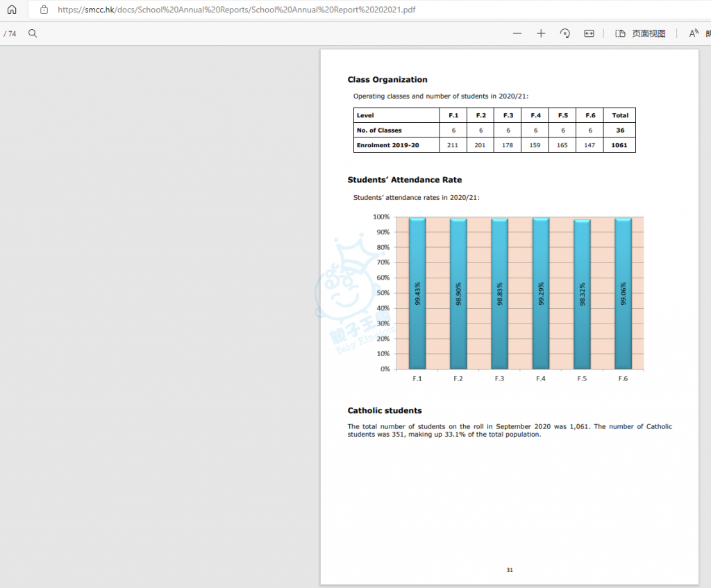Select the 'Class Organization' heading

[x=387, y=80]
